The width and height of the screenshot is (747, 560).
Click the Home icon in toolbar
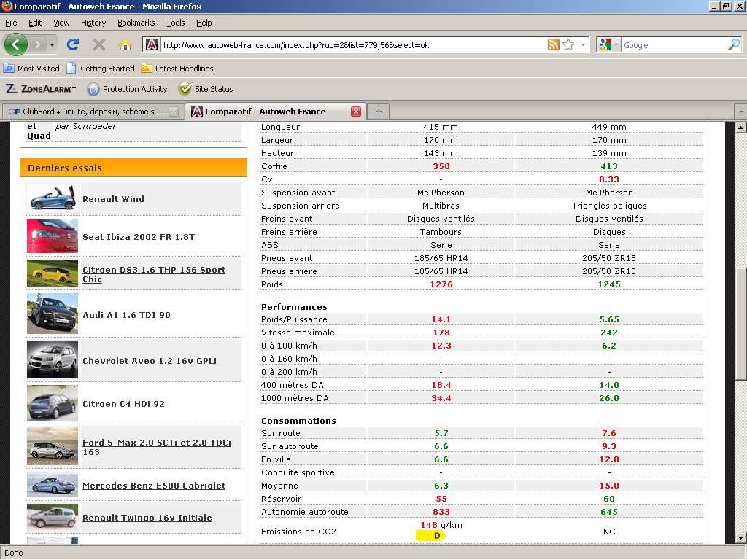125,44
